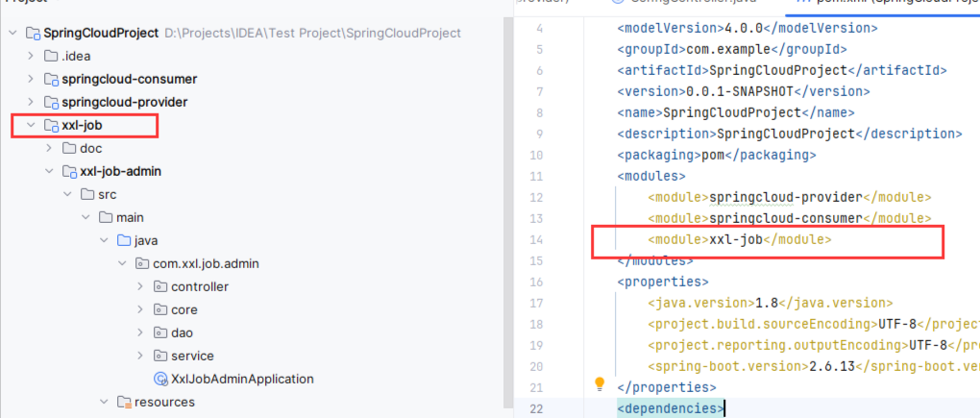Switch to the pom.xml editor tab
The height and width of the screenshot is (418, 980).
pyautogui.click(x=884, y=4)
